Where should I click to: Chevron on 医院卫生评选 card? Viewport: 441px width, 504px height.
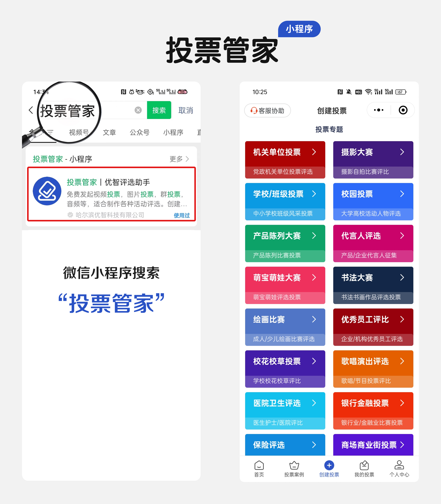[x=314, y=403]
